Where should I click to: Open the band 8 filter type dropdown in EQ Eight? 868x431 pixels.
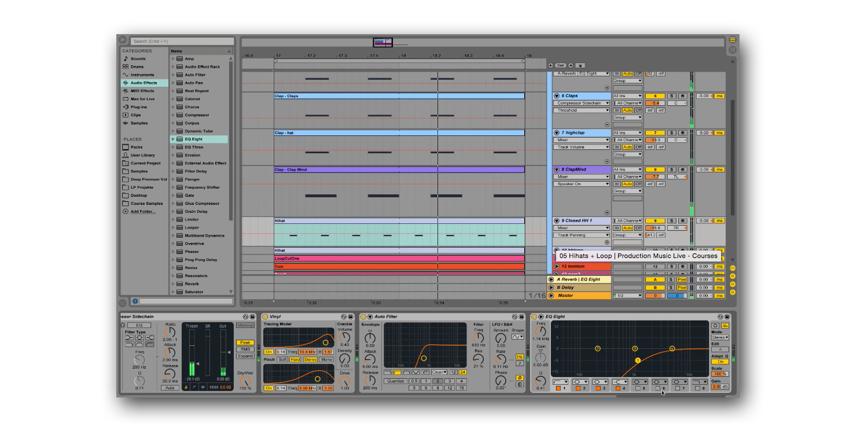[x=700, y=382]
